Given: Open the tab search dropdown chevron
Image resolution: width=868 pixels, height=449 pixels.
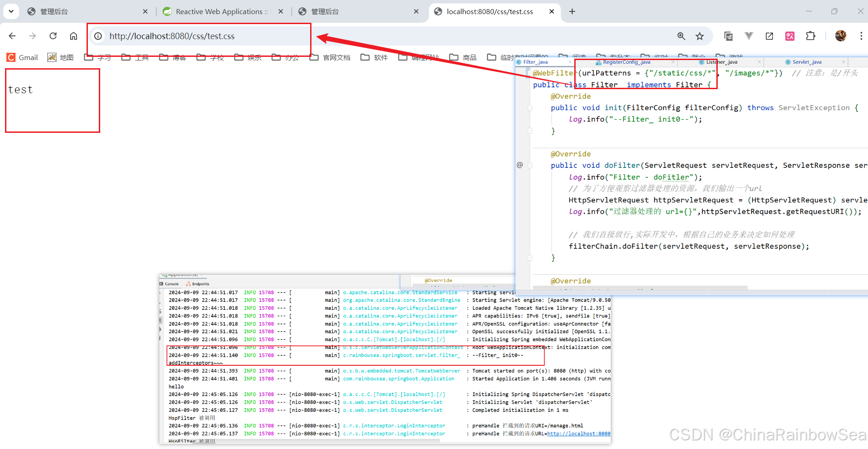Looking at the screenshot, I should (x=11, y=11).
